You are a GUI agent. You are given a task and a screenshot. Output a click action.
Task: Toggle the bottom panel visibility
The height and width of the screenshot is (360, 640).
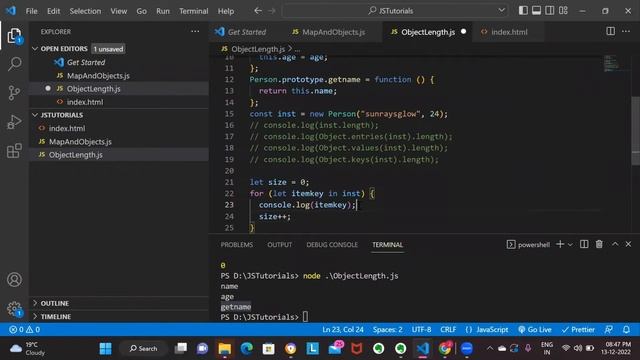[x=536, y=11]
